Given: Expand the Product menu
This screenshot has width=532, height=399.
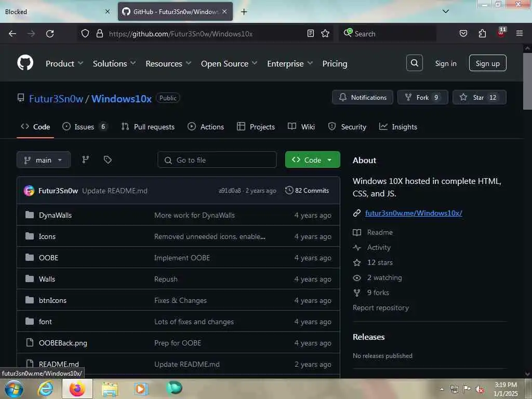Looking at the screenshot, I should (64, 63).
